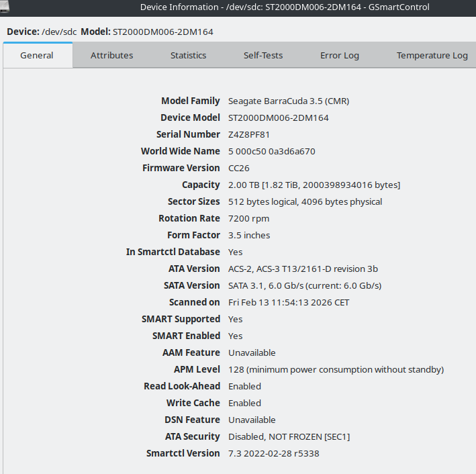The width and height of the screenshot is (476, 474).
Task: Click the Unavailable value for DSN Feature
Action: (x=252, y=420)
